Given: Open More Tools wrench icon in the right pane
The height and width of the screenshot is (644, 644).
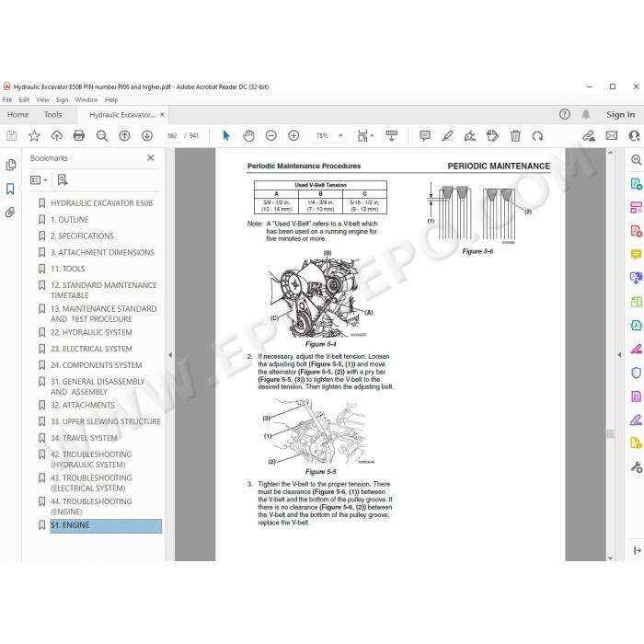Looking at the screenshot, I should click(x=636, y=467).
